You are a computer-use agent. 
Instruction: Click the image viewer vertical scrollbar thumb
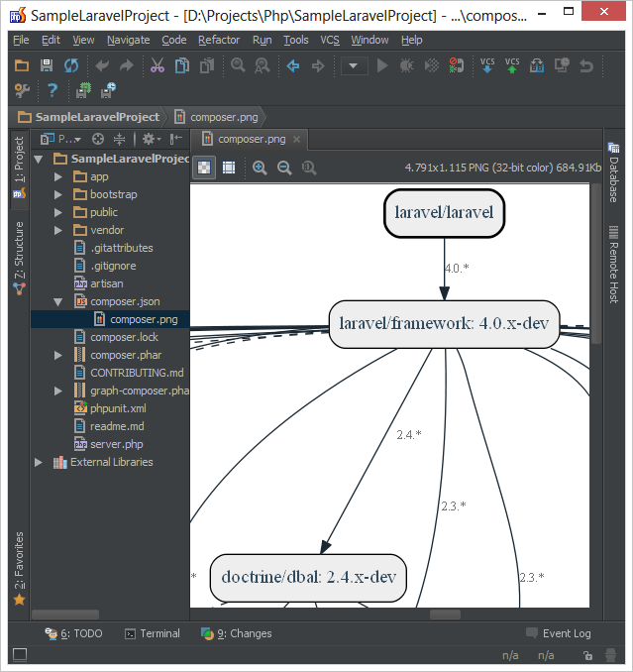[596, 263]
